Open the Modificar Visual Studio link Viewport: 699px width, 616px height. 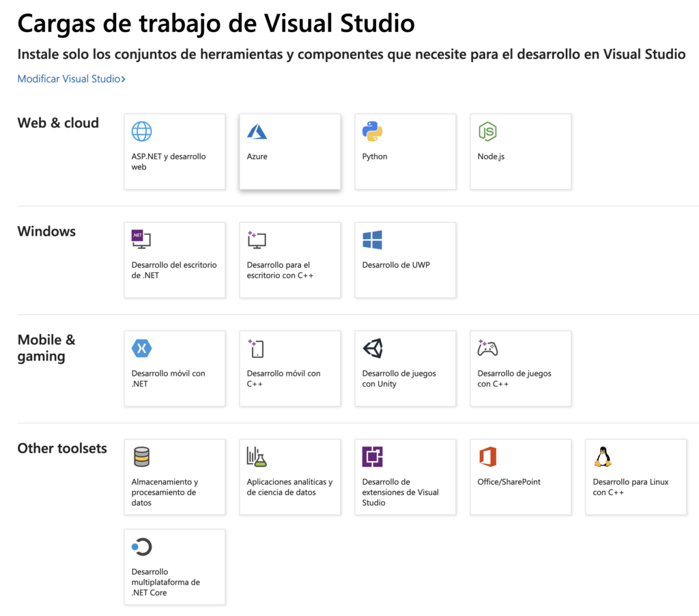(71, 79)
